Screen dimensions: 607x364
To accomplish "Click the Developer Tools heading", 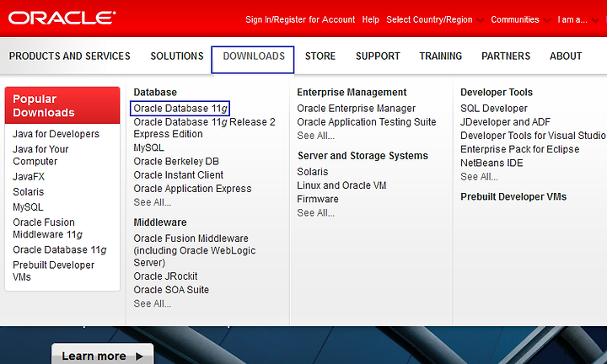I will click(x=497, y=92).
